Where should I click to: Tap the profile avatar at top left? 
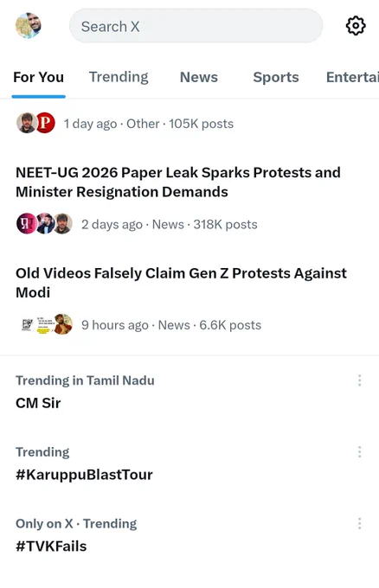click(x=29, y=25)
